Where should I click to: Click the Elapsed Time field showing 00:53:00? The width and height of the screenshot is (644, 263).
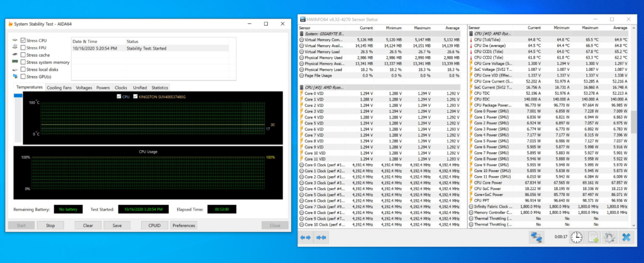coord(222,209)
